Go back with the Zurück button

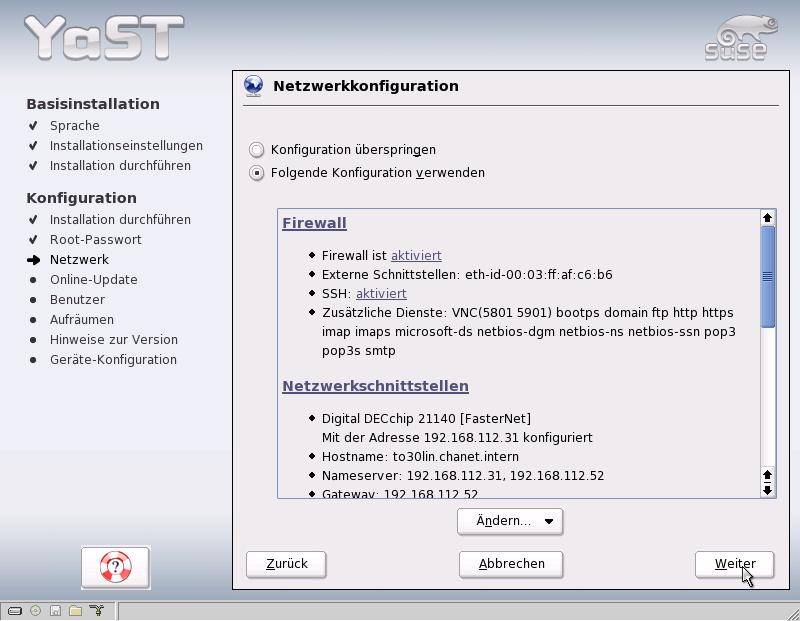tap(286, 564)
